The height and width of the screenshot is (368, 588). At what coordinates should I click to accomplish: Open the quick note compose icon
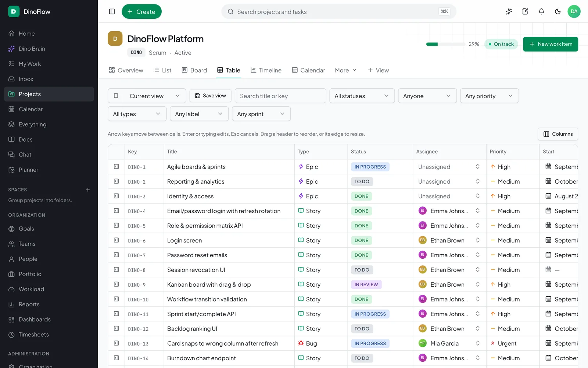pyautogui.click(x=525, y=11)
